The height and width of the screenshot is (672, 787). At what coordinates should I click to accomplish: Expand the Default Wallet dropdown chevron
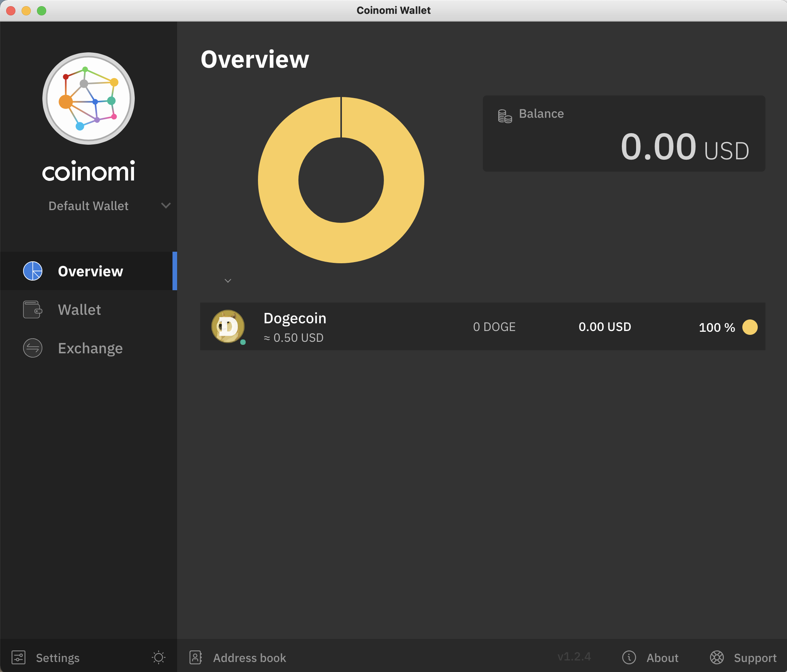click(166, 206)
